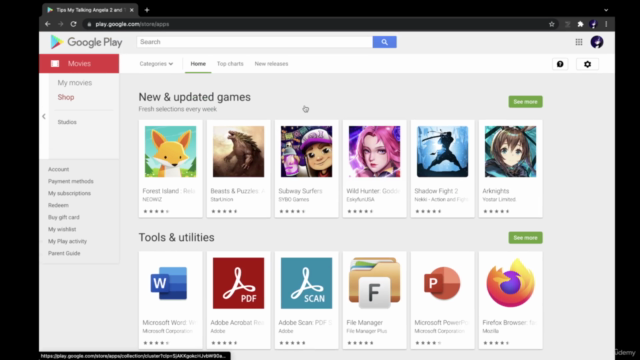Select Shop in the sidebar

66,97
